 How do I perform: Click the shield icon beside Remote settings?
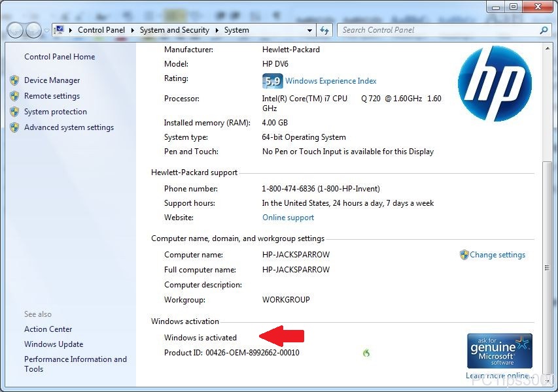(x=14, y=96)
